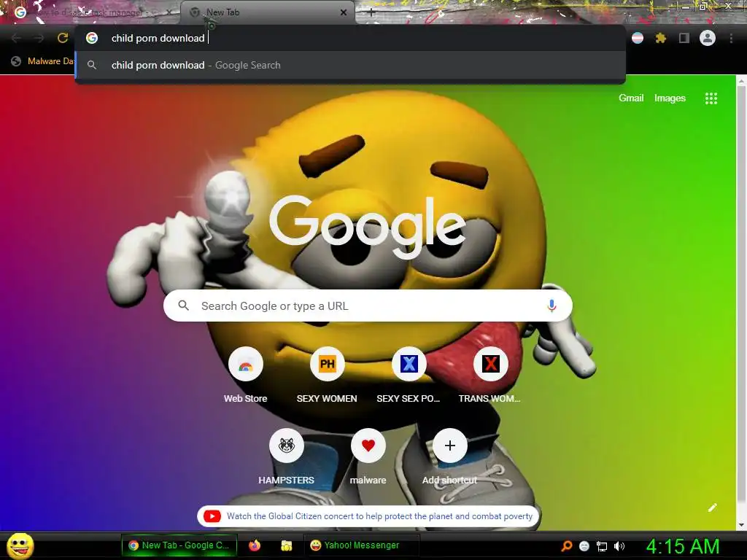Launch Firefox from the taskbar
The width and height of the screenshot is (747, 560).
(x=255, y=545)
